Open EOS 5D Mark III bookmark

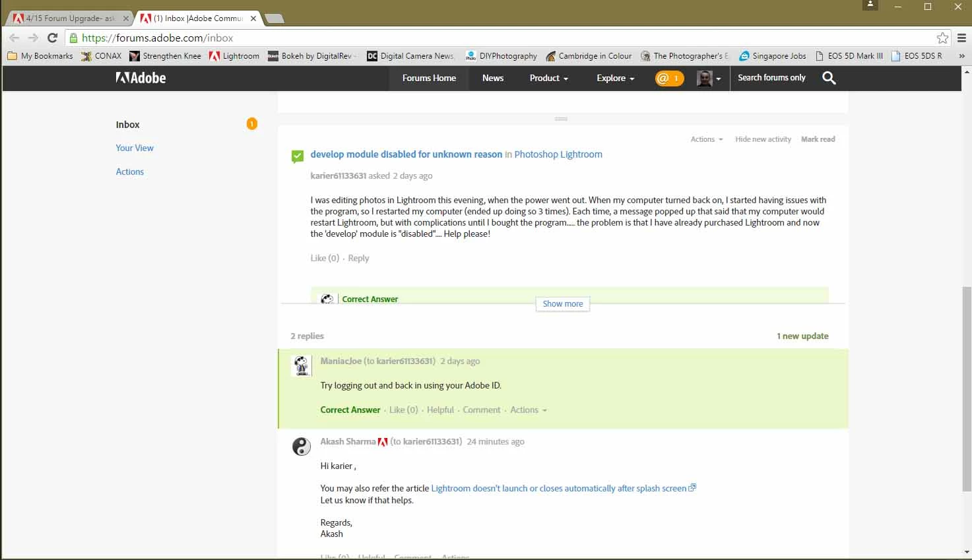(849, 56)
